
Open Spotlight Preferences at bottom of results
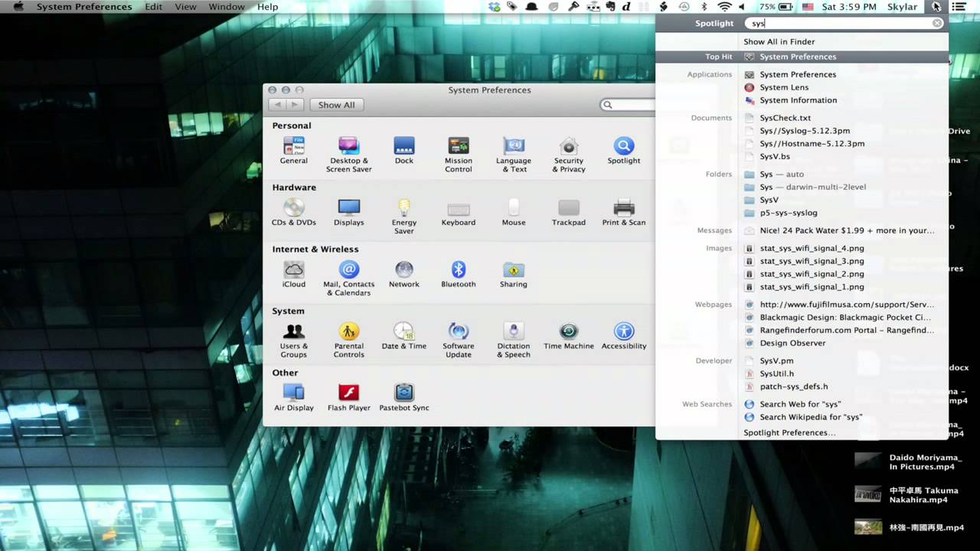pos(789,432)
